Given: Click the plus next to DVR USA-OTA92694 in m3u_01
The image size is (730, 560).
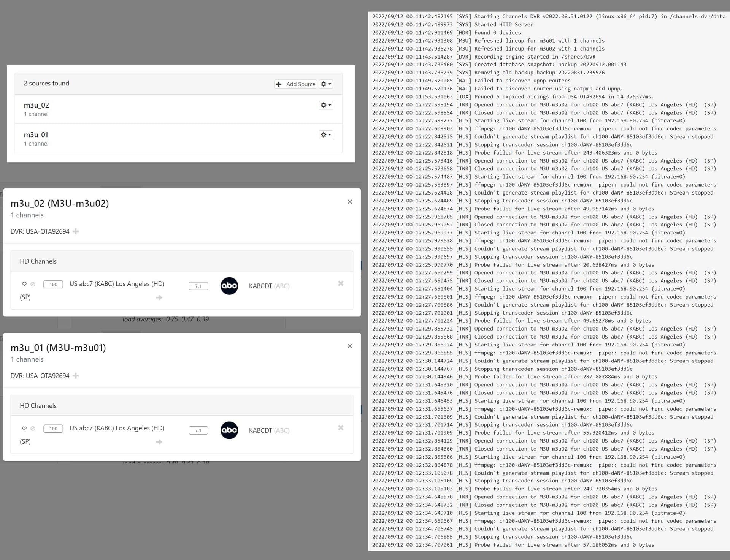Looking at the screenshot, I should (x=76, y=376).
